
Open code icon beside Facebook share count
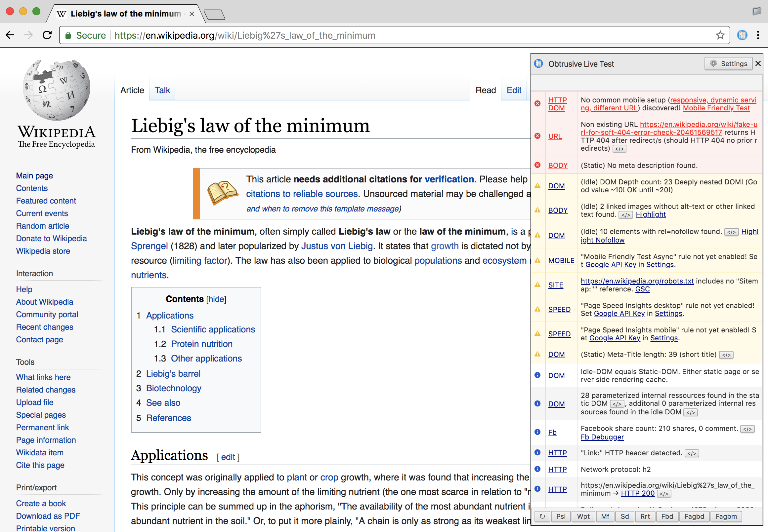[747, 429]
